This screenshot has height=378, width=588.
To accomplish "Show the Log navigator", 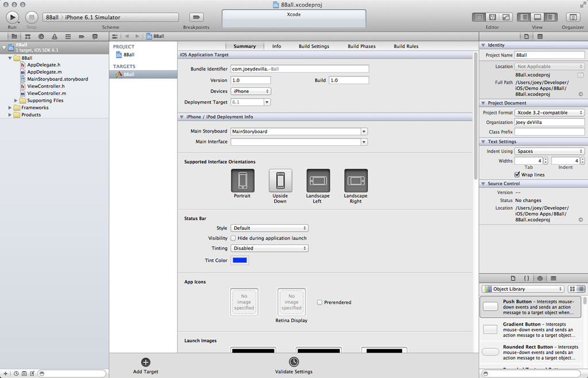I will tap(95, 36).
